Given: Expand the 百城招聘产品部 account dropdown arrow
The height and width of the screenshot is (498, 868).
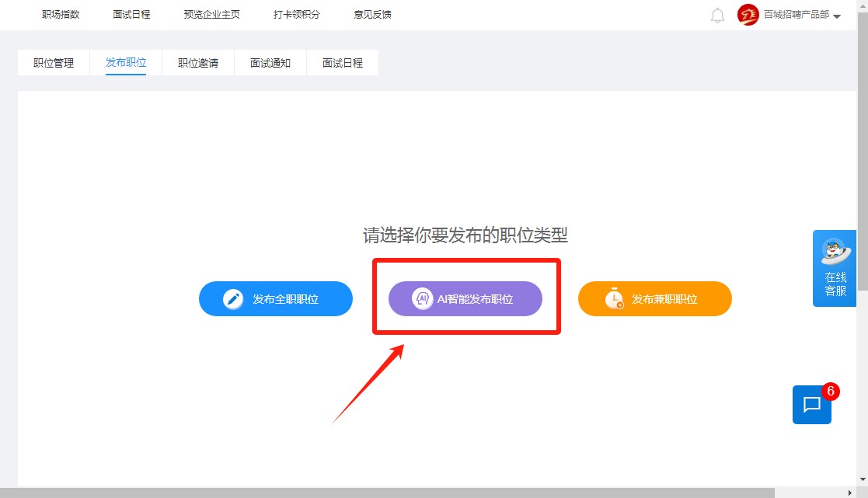Looking at the screenshot, I should point(837,16).
